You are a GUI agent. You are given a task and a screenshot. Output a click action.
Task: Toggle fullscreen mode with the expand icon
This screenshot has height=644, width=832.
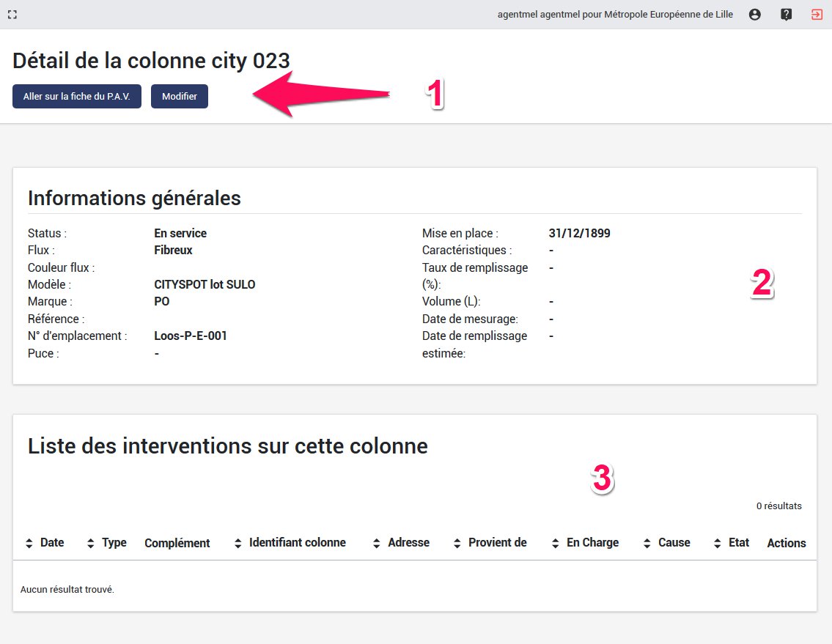point(12,13)
